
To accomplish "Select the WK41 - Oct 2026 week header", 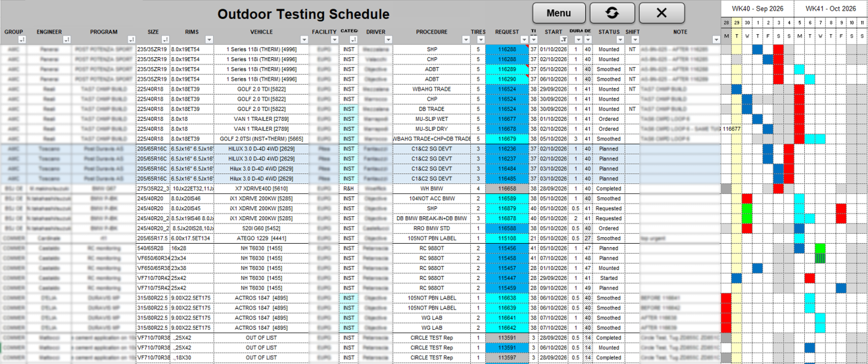I will pyautogui.click(x=831, y=9).
